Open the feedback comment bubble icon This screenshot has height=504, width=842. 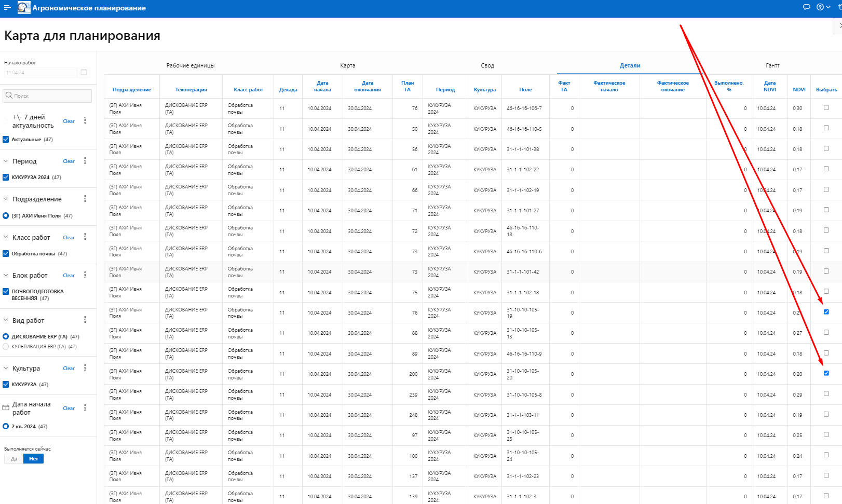pos(806,7)
